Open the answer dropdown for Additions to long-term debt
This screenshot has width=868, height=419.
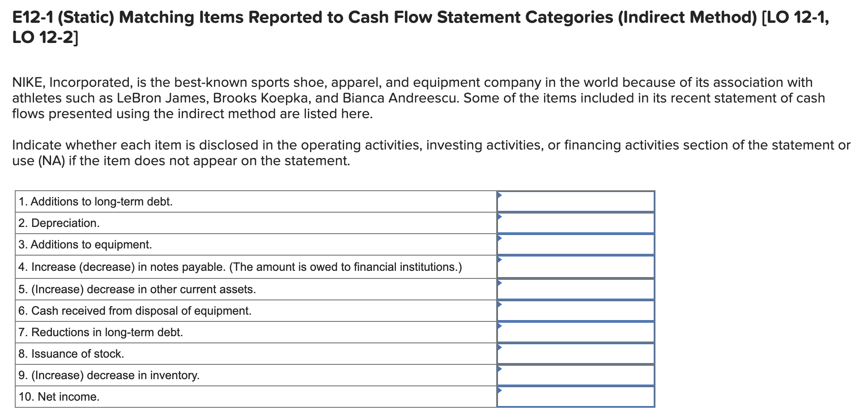575,201
